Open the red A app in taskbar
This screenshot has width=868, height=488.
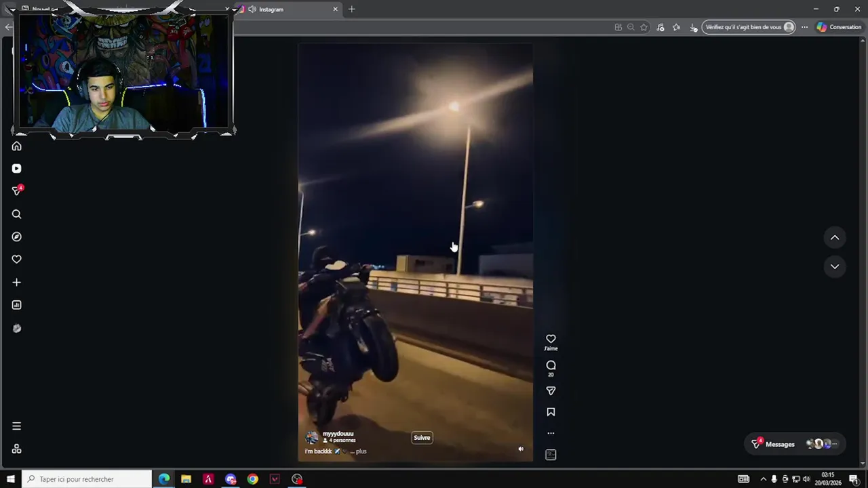pos(208,479)
